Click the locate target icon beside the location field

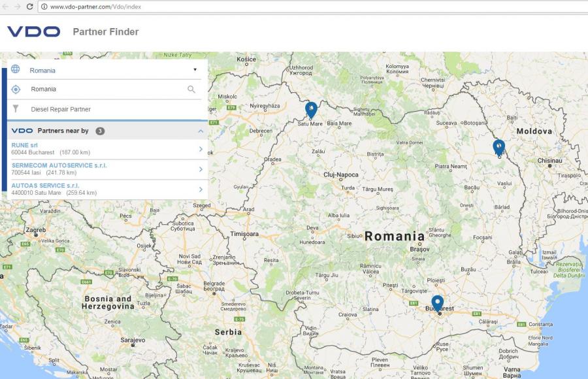click(x=16, y=89)
